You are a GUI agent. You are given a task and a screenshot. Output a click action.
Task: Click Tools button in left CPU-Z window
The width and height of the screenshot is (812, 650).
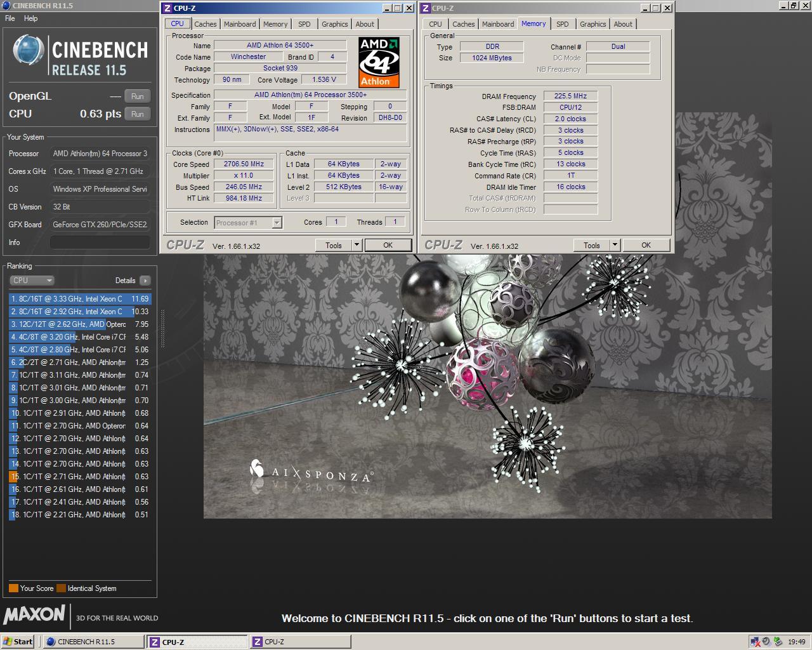[x=334, y=245]
